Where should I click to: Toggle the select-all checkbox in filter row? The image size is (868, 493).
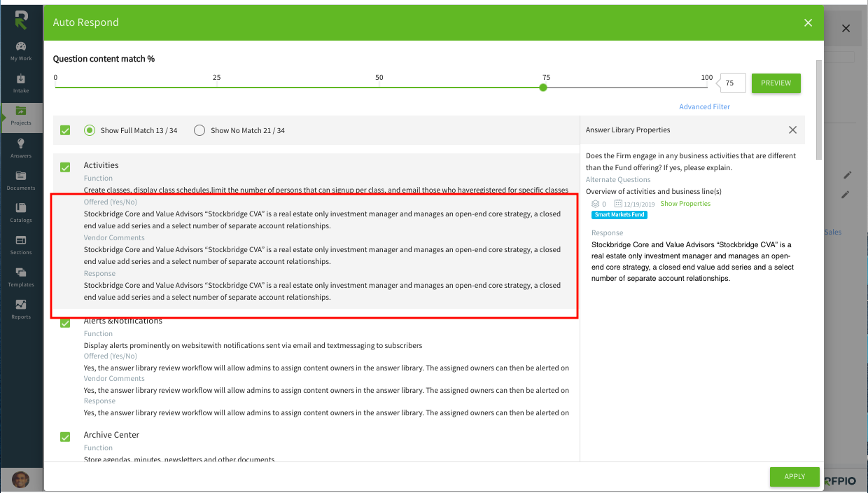point(65,130)
